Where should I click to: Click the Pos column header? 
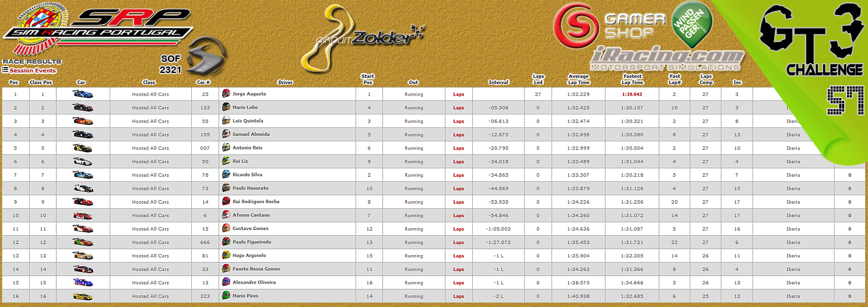tap(14, 82)
